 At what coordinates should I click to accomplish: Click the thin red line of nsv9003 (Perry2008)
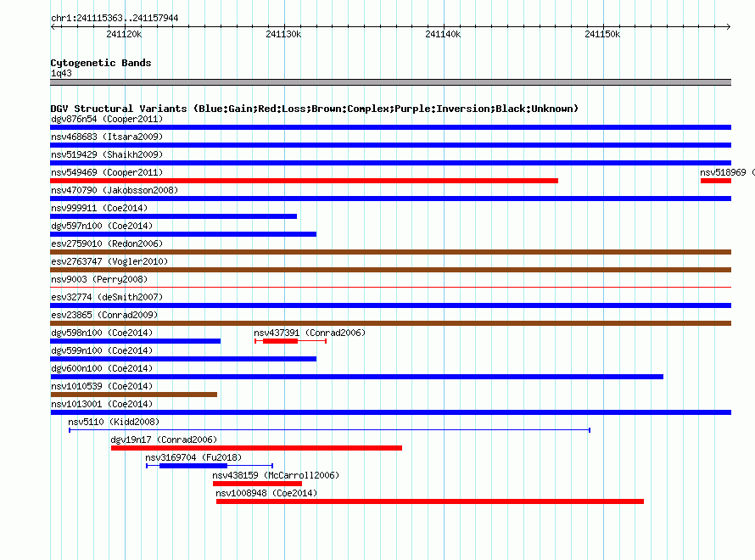click(x=390, y=288)
